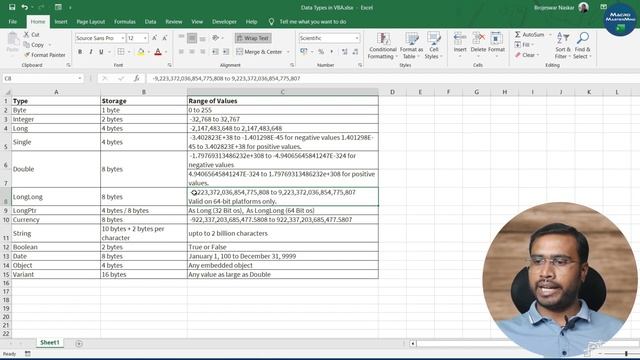Increase indent in the cell
Viewport: 640px width, 360px height.
pos(226,52)
